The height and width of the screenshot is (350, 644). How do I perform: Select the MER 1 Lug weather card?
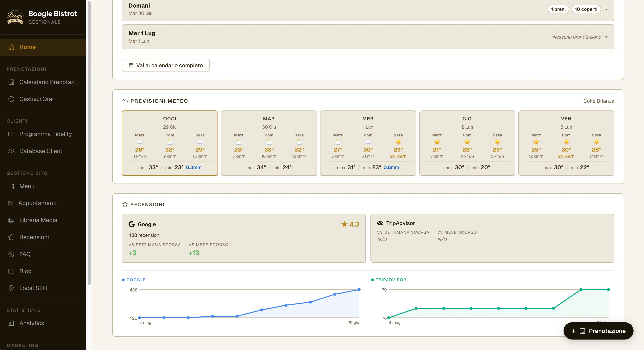click(x=368, y=143)
